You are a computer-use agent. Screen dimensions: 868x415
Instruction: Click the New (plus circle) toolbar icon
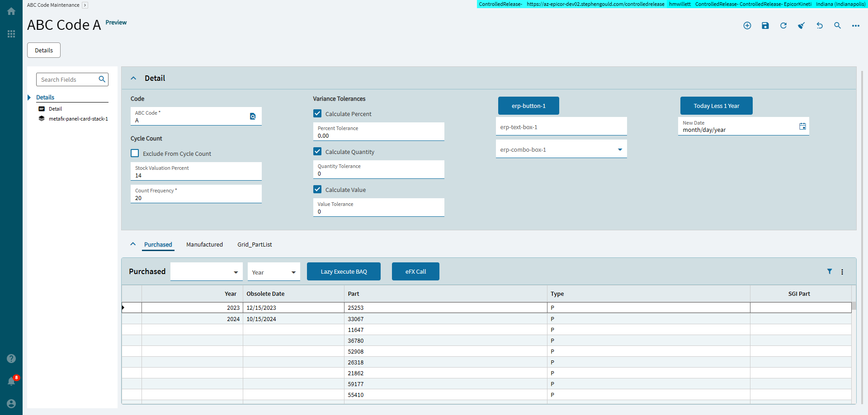(x=747, y=26)
